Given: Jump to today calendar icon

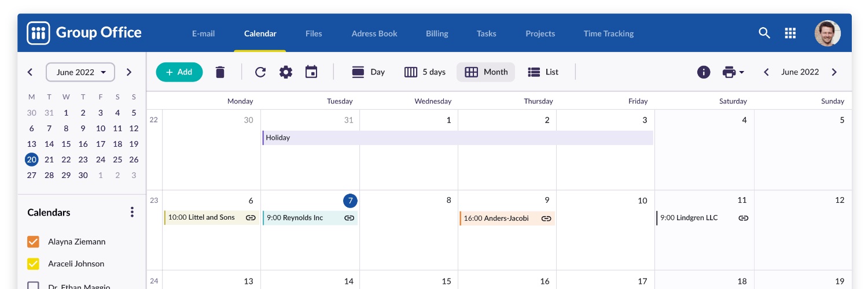Looking at the screenshot, I should [x=311, y=72].
